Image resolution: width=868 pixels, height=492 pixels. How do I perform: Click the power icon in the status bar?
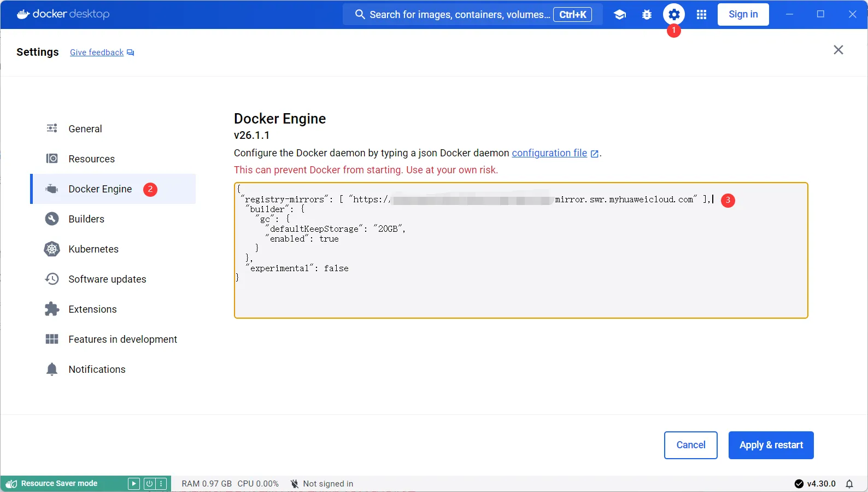(149, 484)
